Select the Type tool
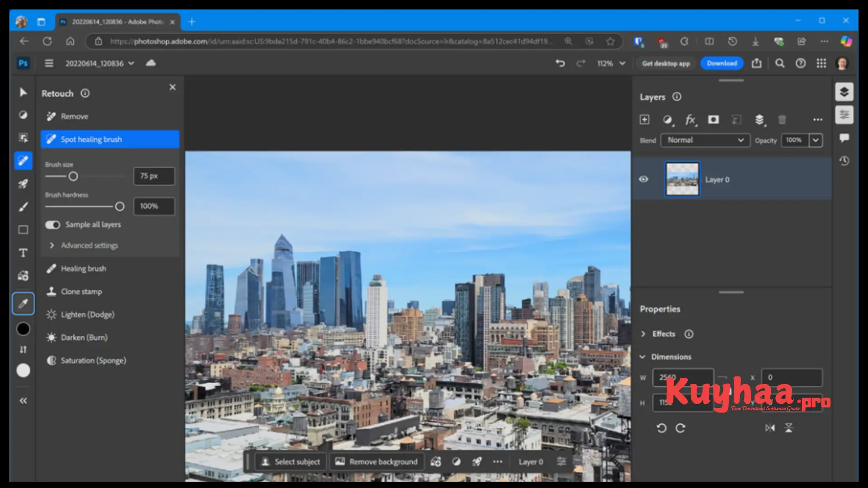 (x=23, y=253)
